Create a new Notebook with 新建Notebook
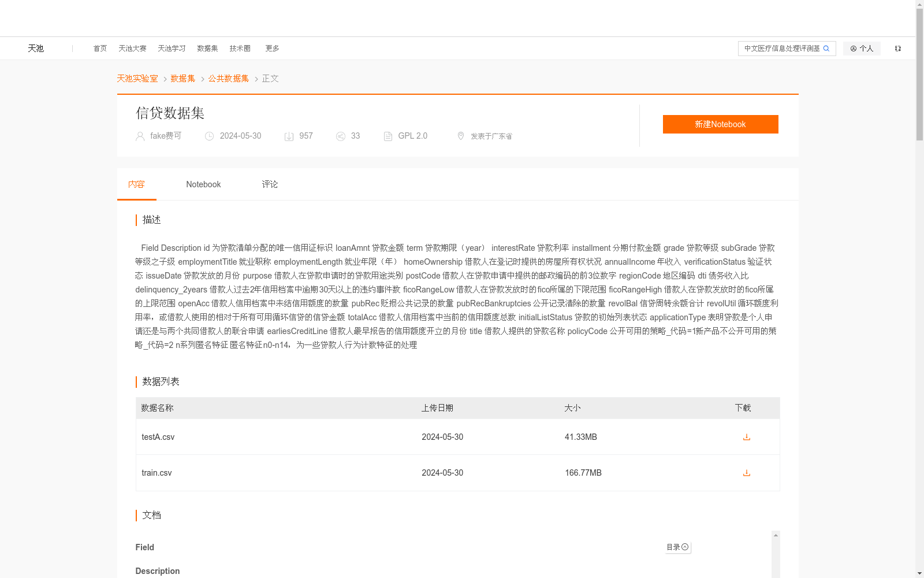Image resolution: width=924 pixels, height=578 pixels. tap(720, 124)
